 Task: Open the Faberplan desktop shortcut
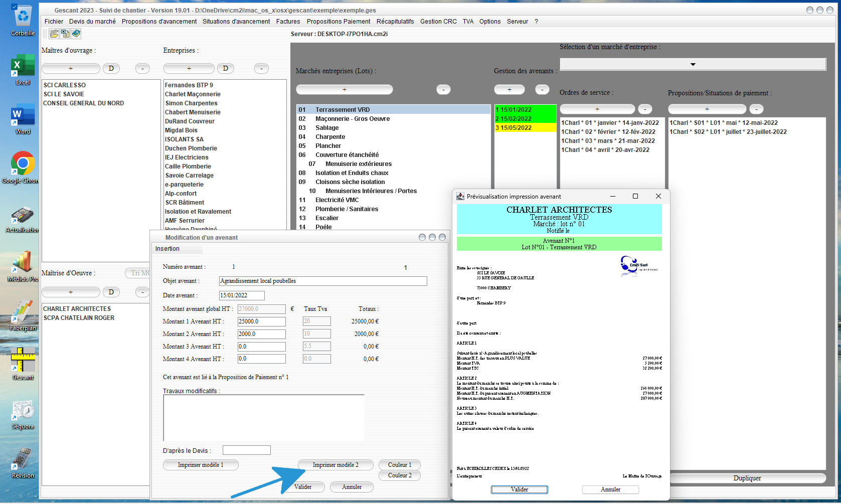[23, 315]
